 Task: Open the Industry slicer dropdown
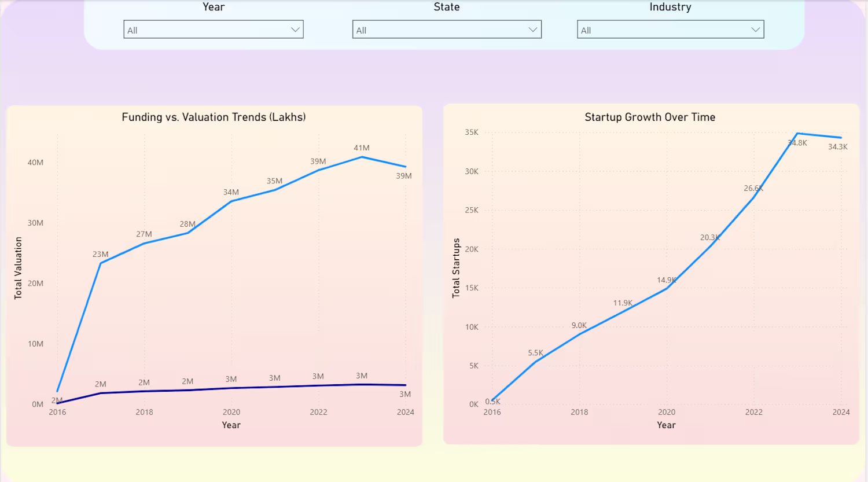click(670, 30)
